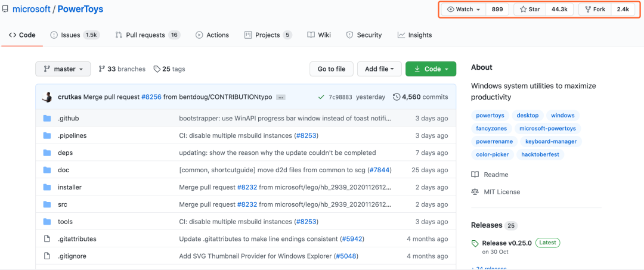Screen dimensions: 644x270
Task: Click the Go to file button
Action: pyautogui.click(x=332, y=69)
